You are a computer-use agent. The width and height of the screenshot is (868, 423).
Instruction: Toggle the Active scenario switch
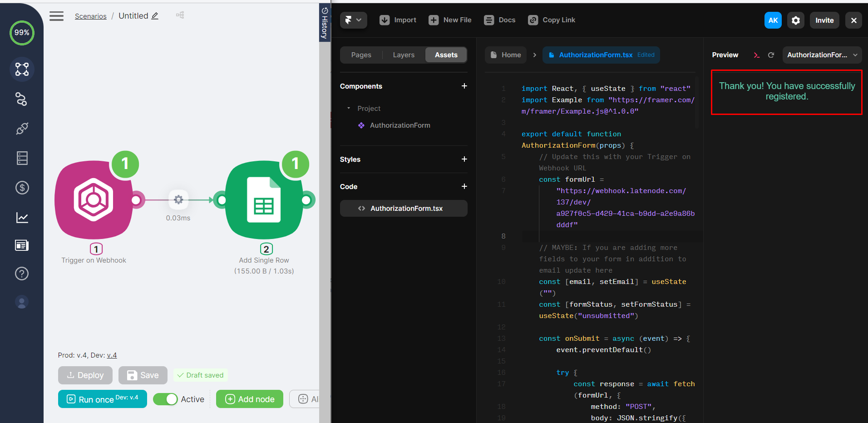(x=165, y=399)
